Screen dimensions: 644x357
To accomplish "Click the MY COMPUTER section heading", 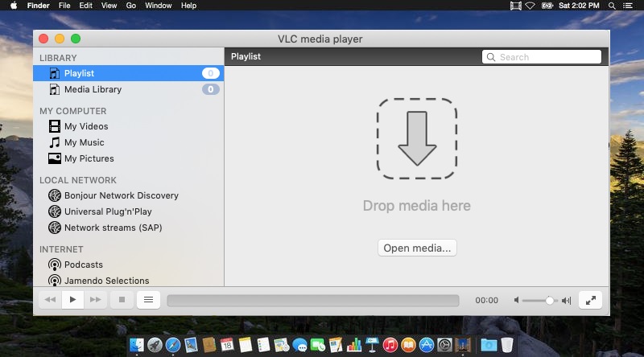I will pyautogui.click(x=72, y=111).
